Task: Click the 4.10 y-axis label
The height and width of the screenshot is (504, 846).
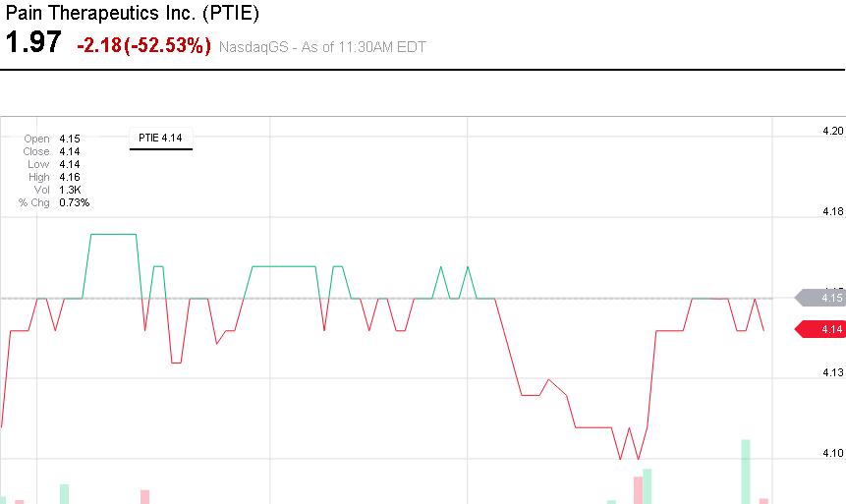Action: [832, 453]
